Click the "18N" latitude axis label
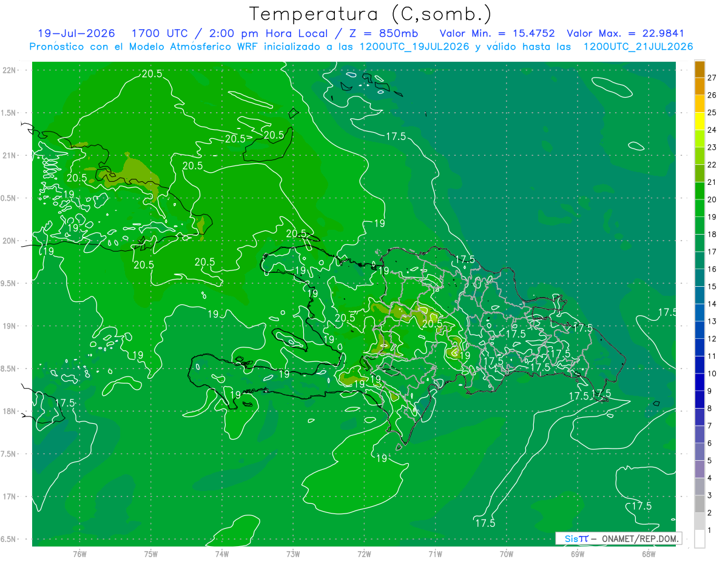This screenshot has width=728, height=562. pos(9,411)
